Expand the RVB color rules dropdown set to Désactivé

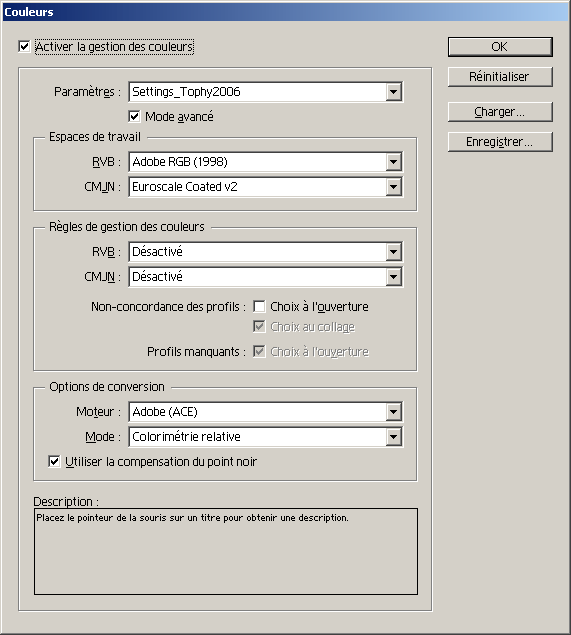coord(393,252)
